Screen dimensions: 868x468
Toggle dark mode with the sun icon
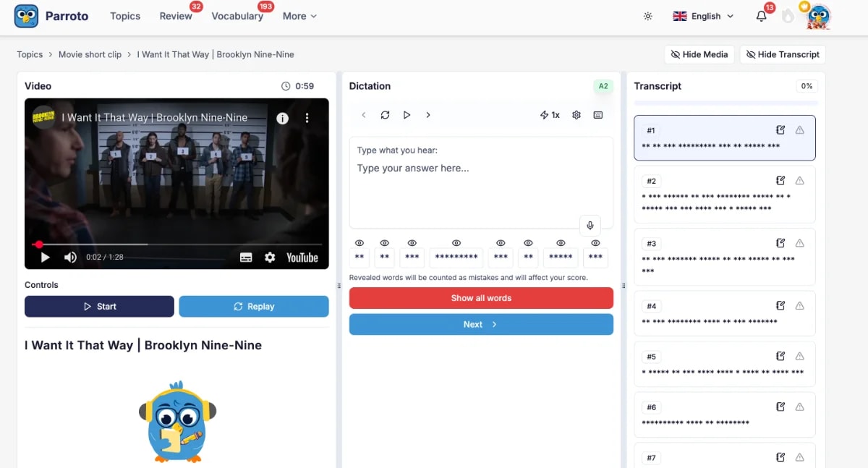point(647,15)
